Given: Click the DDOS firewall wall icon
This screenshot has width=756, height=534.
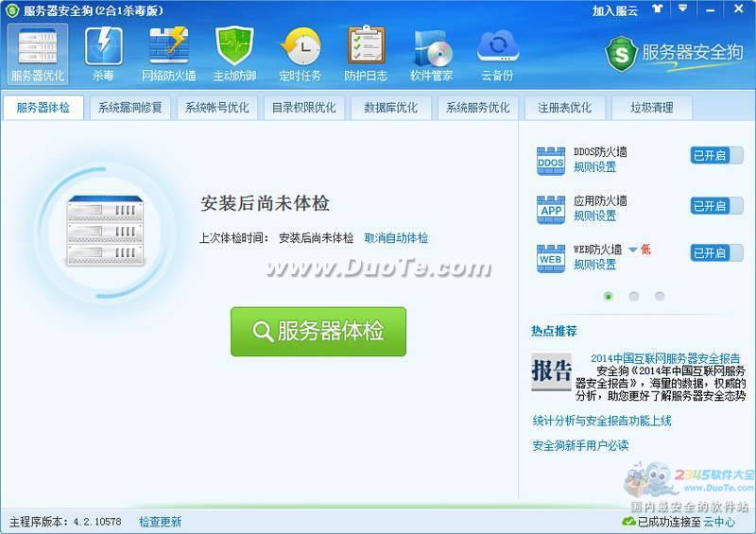Looking at the screenshot, I should tap(551, 161).
